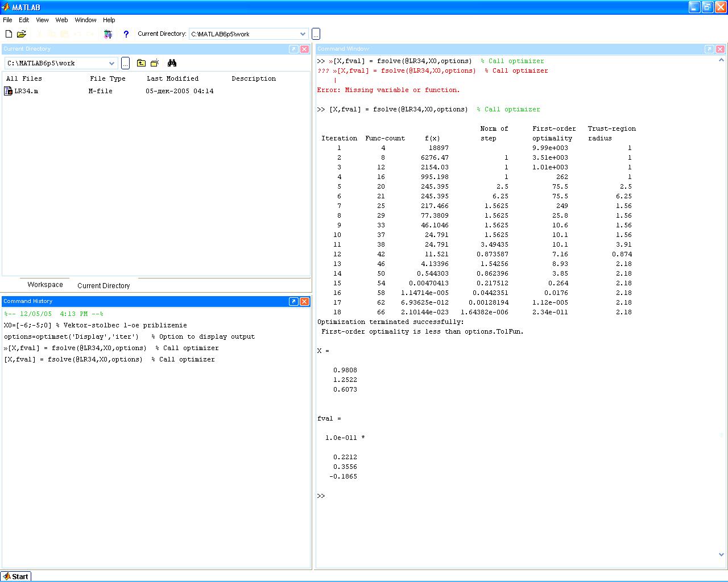The height and width of the screenshot is (582, 728).
Task: Undock the Command Window panel
Action: tap(709, 49)
